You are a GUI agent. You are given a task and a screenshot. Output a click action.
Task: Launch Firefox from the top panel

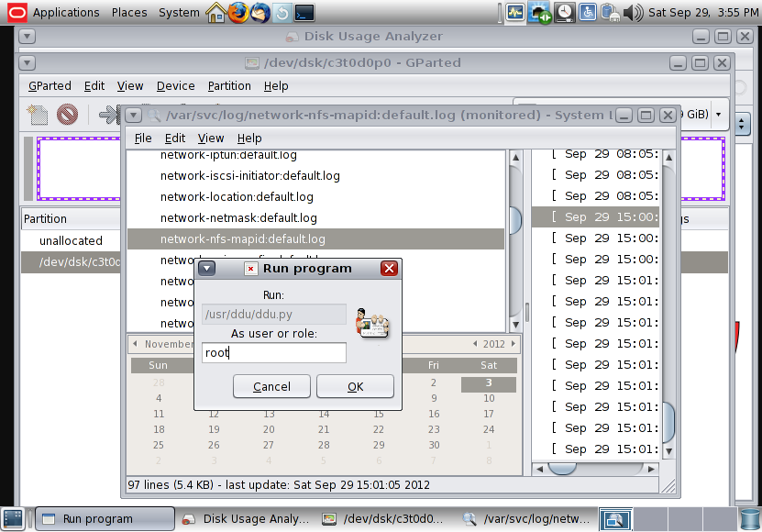[237, 12]
